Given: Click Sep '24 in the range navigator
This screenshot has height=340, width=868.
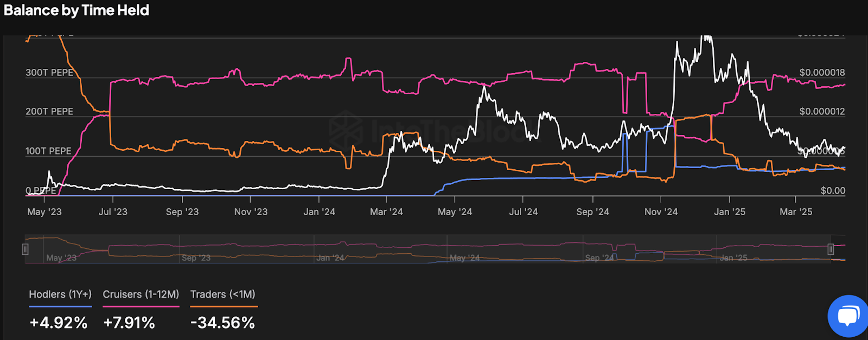Looking at the screenshot, I should point(599,258).
